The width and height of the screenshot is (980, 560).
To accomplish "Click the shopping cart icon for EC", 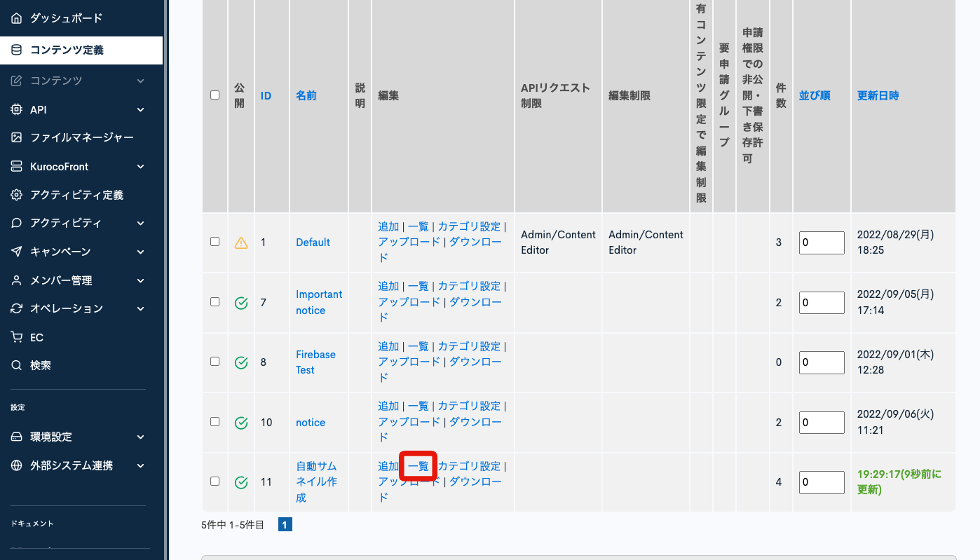I will click(17, 337).
